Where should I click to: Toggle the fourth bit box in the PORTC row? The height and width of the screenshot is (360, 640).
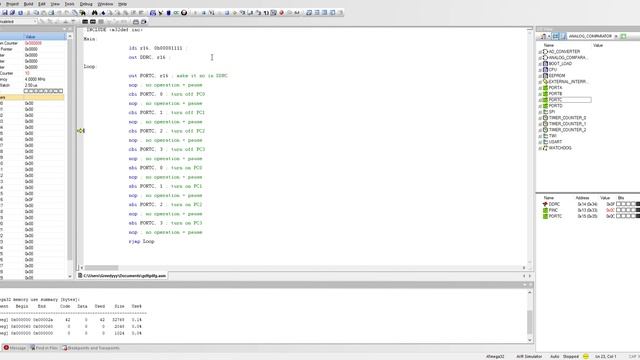[x=633, y=216]
